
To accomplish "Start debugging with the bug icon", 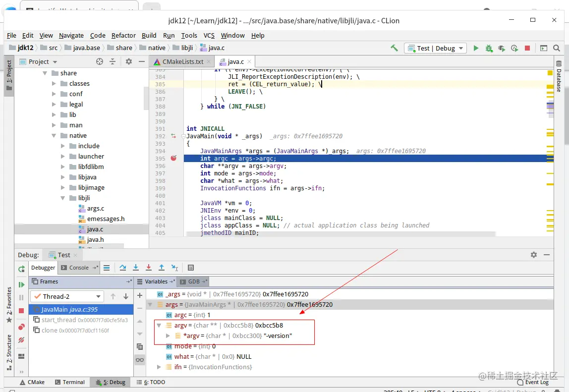I will 489,48.
